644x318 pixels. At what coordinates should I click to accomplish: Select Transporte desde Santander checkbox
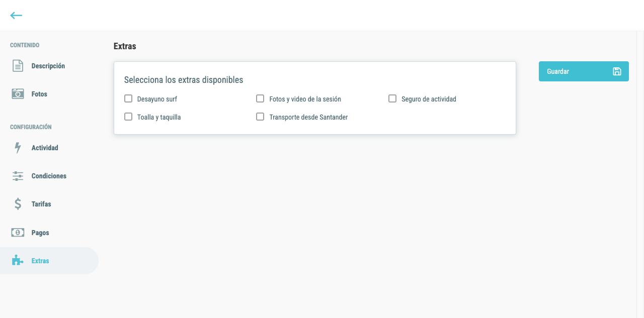click(x=260, y=117)
